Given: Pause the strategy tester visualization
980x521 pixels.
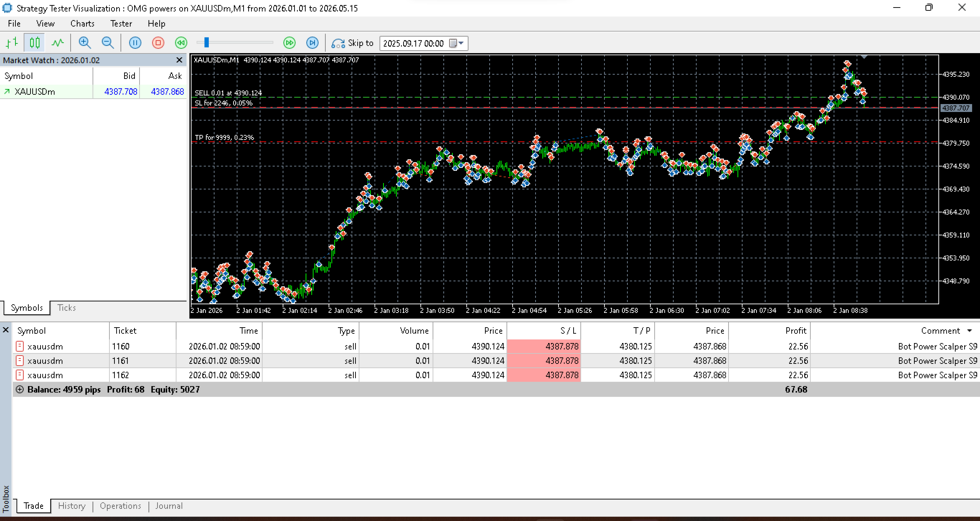Looking at the screenshot, I should [135, 43].
